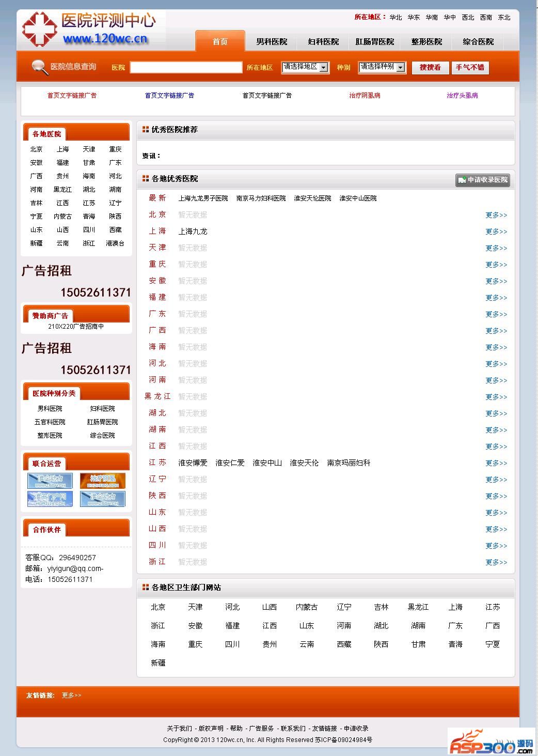The height and width of the screenshot is (756, 538).
Task: Choose 内蒙古 in the 各地医院 sidebar
Action: (62, 217)
